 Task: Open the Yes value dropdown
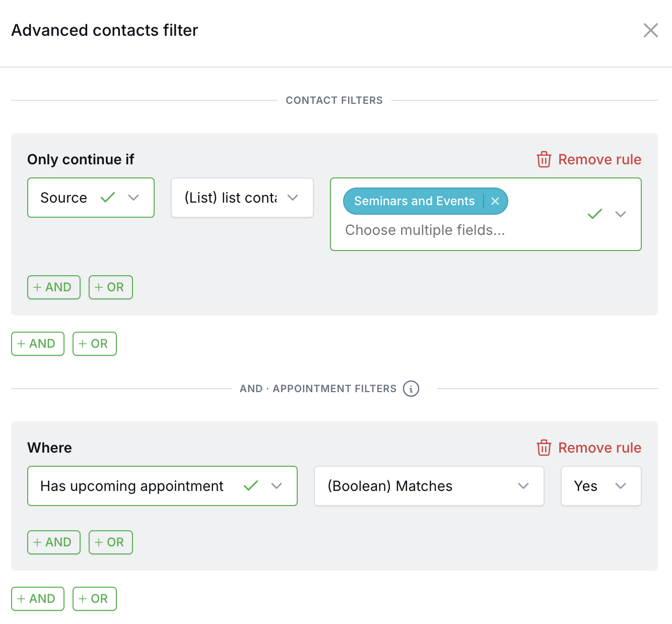tap(601, 486)
